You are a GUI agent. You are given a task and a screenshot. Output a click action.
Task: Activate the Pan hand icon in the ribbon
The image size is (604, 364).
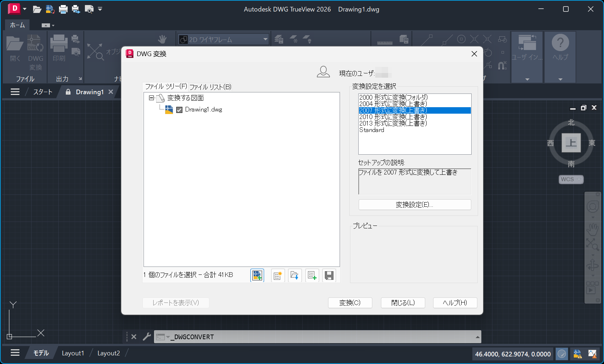(x=163, y=39)
